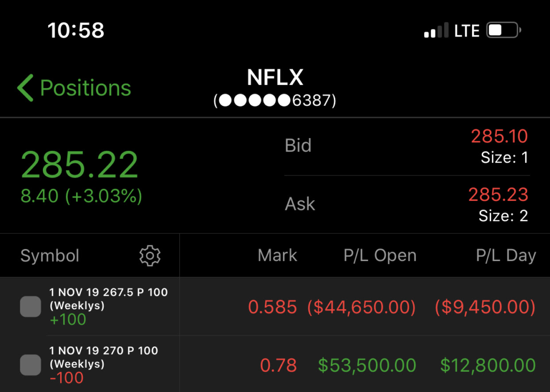Select the 267.5 put position checkbox
Screen dimensions: 550x392
coord(31,306)
